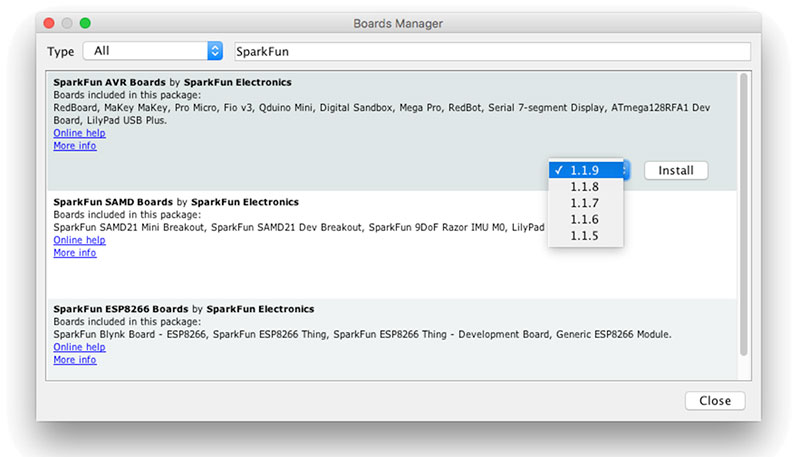Screen dimensions: 800x457
Task: Open More info link for SAMD Boards
Action: [x=75, y=253]
